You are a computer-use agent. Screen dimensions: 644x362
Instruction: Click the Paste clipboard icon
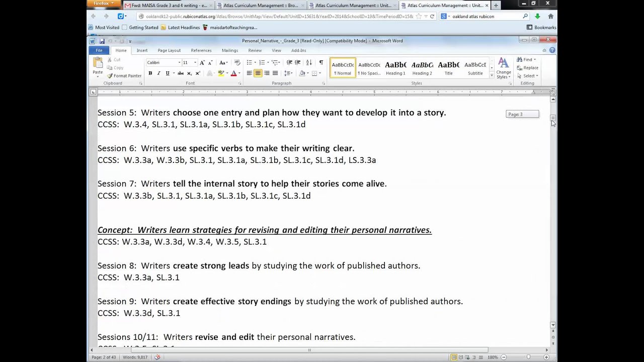tap(98, 63)
